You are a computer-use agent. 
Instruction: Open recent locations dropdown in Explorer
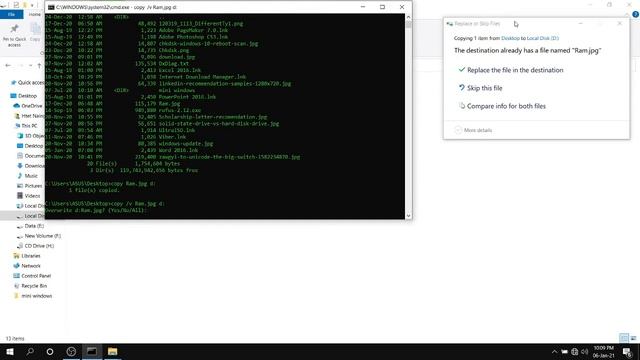pyautogui.click(x=30, y=65)
